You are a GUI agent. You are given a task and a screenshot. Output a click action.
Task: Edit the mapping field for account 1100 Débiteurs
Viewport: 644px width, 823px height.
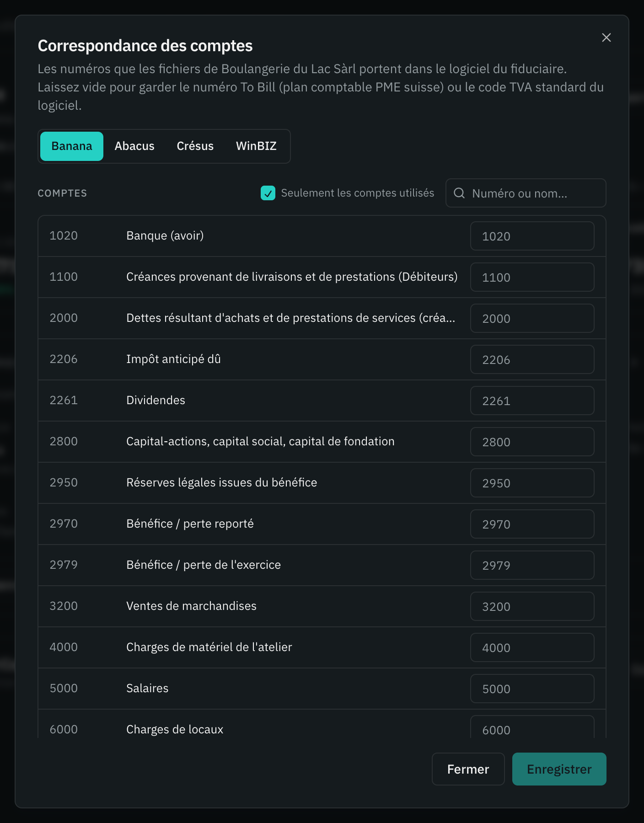(x=532, y=277)
